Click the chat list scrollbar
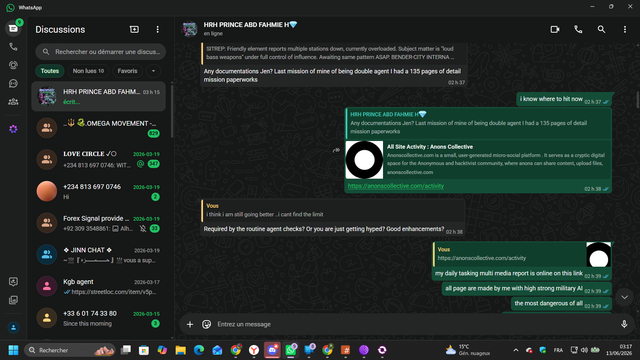640x360 pixels. coord(172,111)
